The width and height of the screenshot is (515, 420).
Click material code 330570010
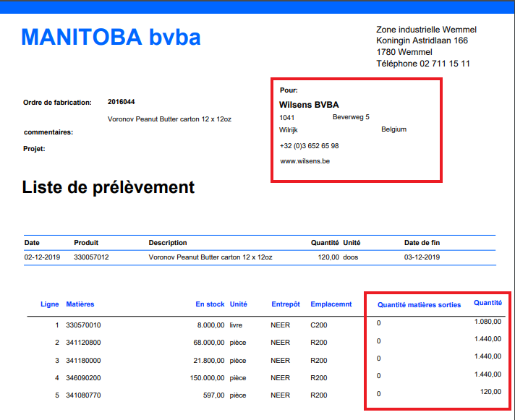click(x=83, y=325)
